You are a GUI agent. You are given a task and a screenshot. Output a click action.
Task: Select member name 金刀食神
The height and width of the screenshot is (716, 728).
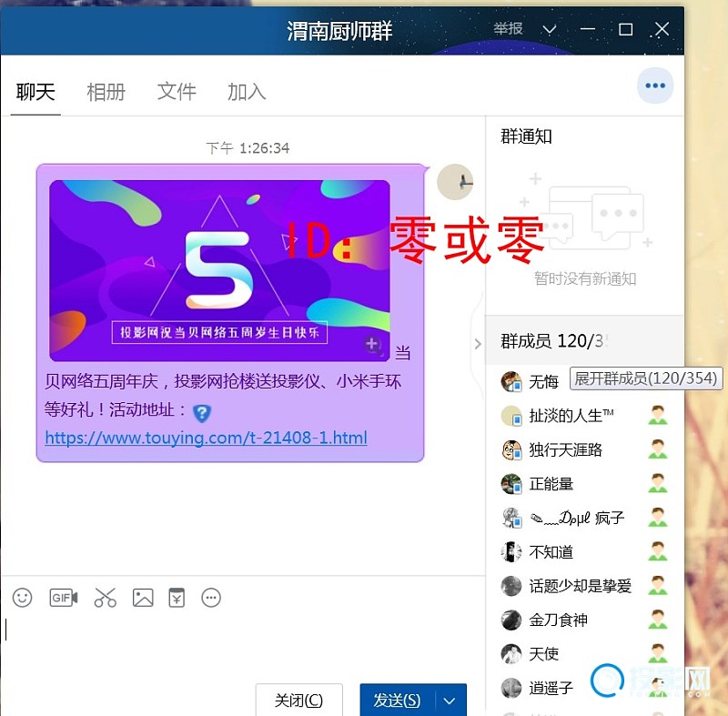558,620
